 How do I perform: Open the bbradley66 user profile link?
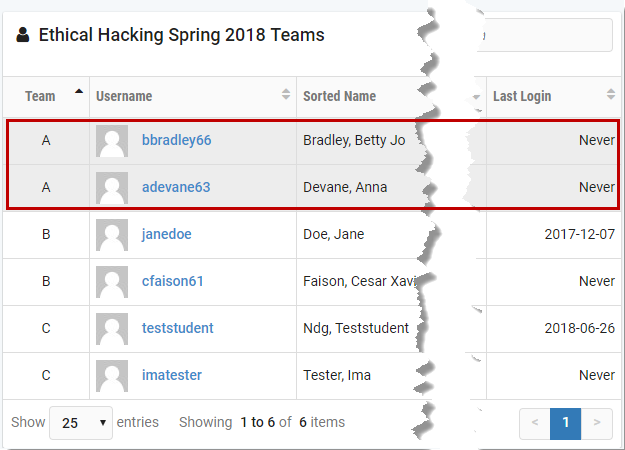pos(176,141)
